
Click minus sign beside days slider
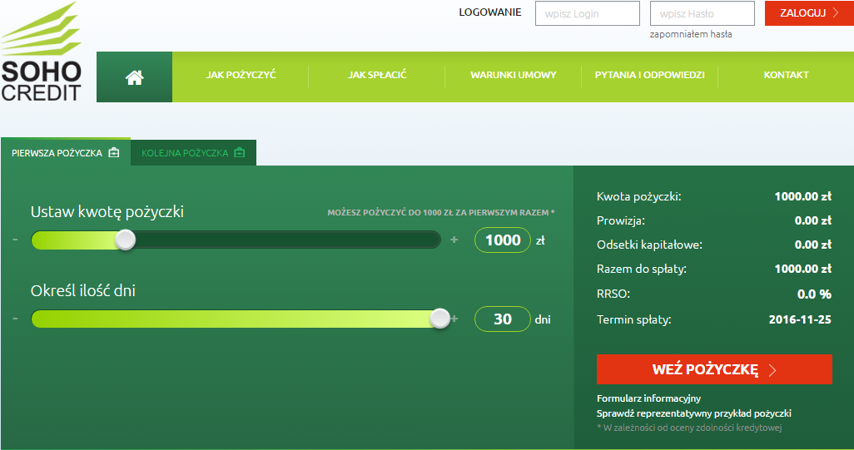click(16, 319)
